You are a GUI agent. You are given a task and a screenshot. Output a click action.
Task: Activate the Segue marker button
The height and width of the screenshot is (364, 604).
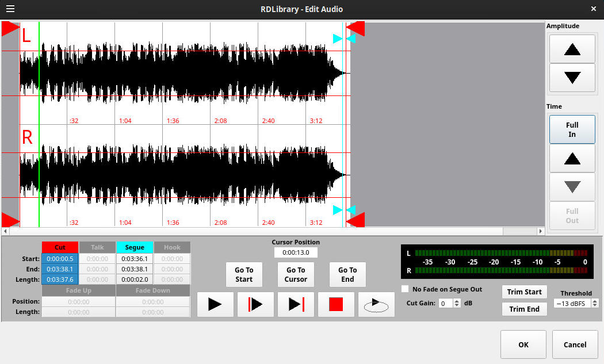tap(135, 247)
